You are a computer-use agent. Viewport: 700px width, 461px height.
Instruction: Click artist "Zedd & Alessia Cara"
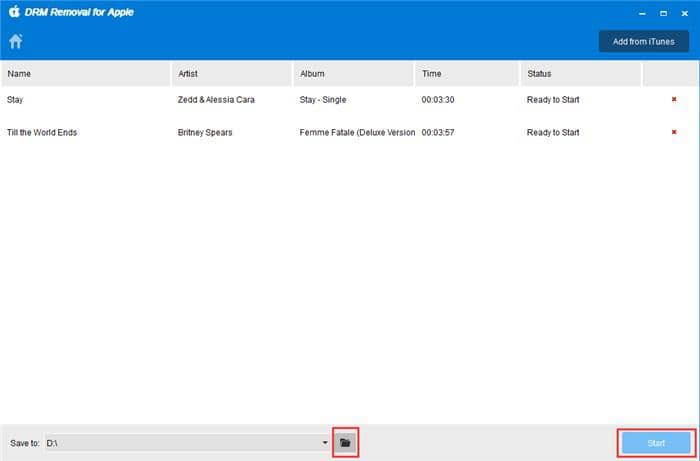click(x=216, y=100)
